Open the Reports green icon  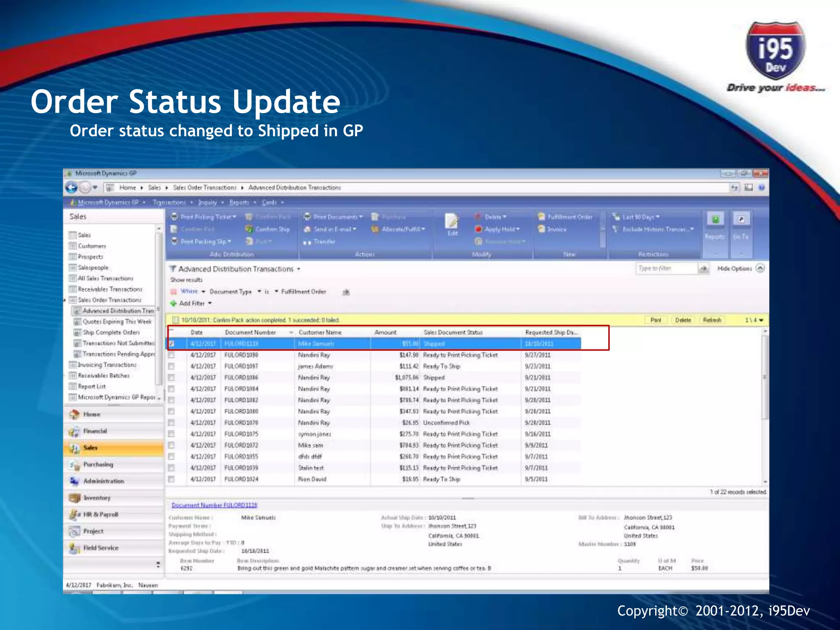point(715,220)
